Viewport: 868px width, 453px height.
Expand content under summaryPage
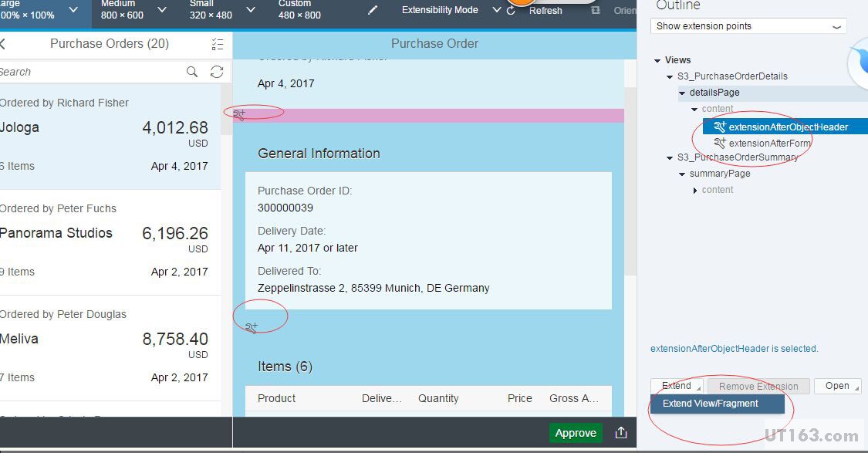click(x=694, y=190)
